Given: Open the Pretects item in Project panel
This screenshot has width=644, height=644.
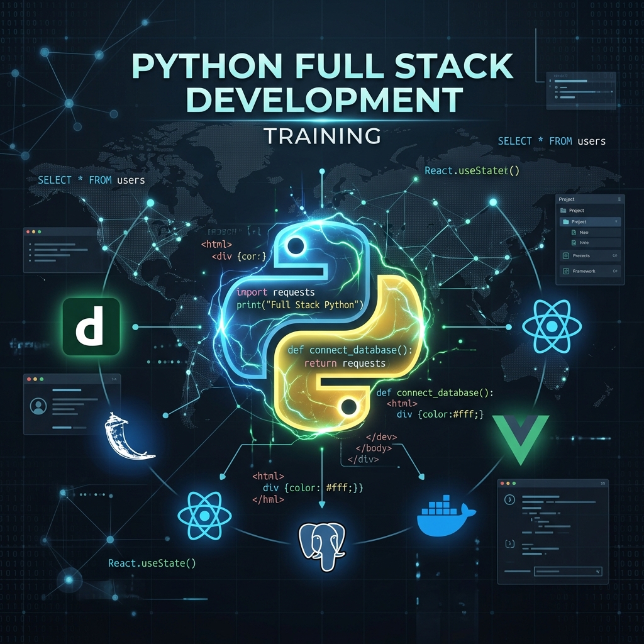Looking at the screenshot, I should click(x=590, y=255).
